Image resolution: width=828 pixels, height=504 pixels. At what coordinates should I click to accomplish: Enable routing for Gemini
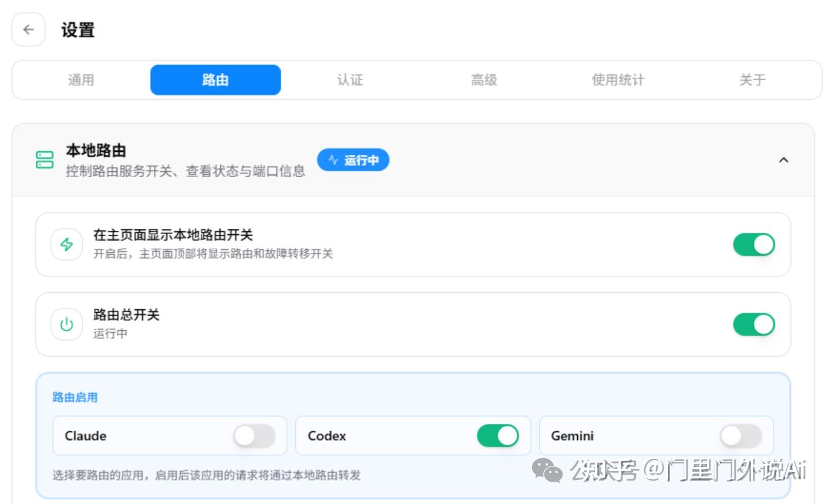[x=741, y=436]
